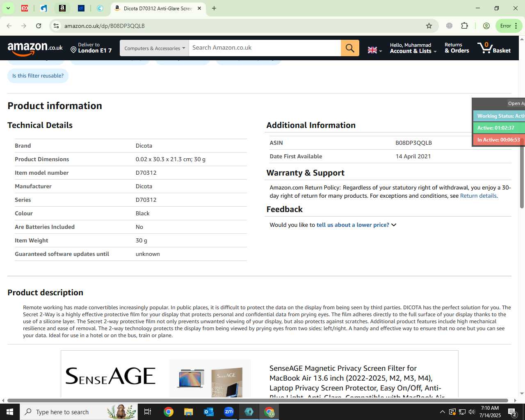Screen dimensions: 525x420
Task: Open the notifications center icon
Action: [x=512, y=412]
